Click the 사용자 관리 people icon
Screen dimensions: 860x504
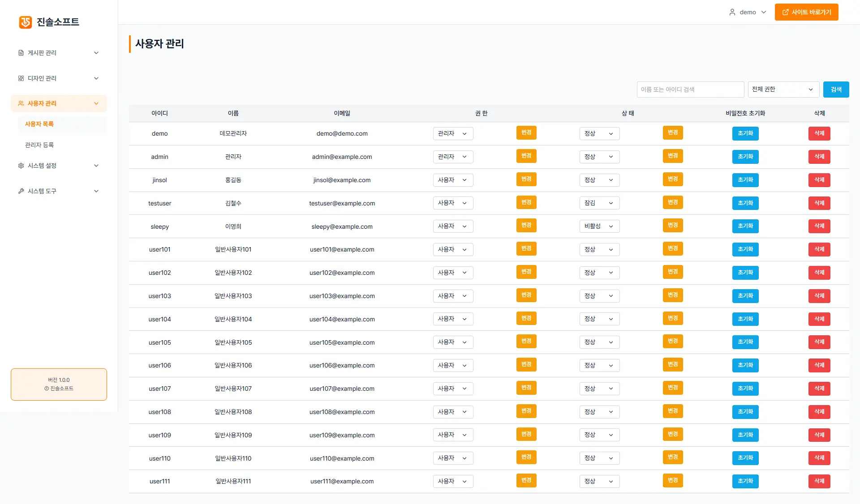click(21, 103)
